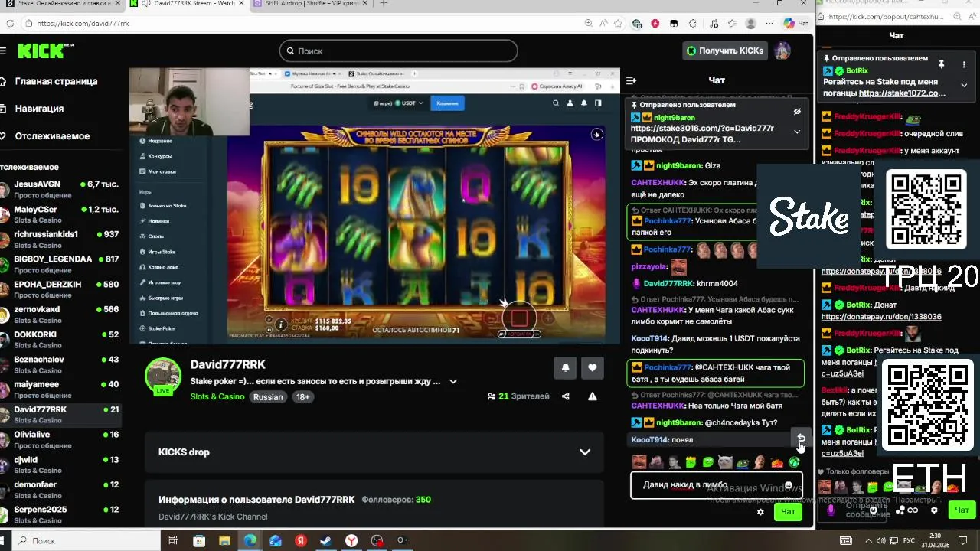This screenshot has height=551, width=980.
Task: Click the report warning triangle icon
Action: coord(592,396)
